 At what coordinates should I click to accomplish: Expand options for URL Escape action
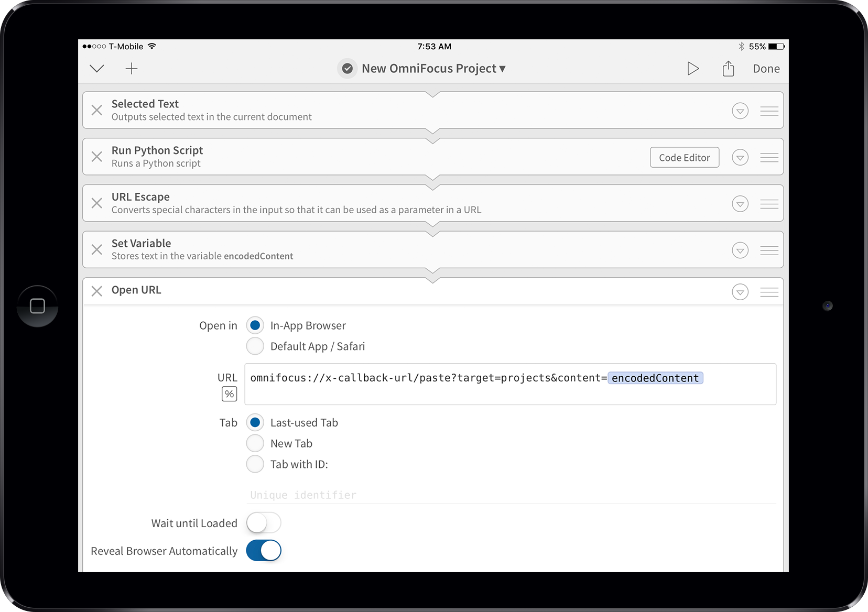click(x=740, y=204)
